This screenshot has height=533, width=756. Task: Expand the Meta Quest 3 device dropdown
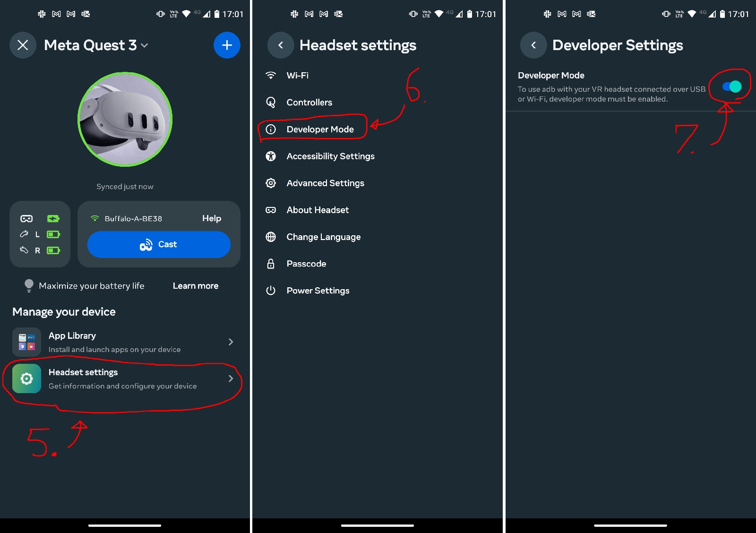(145, 45)
